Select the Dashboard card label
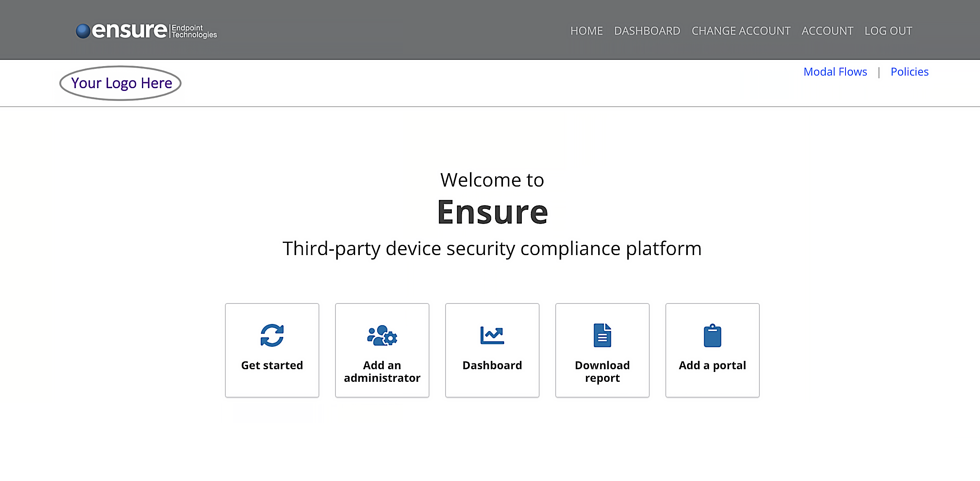Screen dimensions: 980x481 492,365
